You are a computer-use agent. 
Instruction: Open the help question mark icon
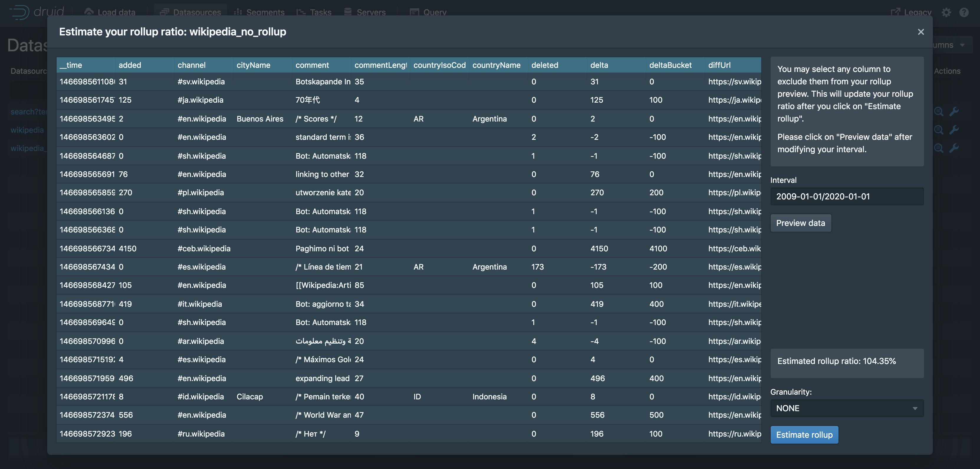click(x=964, y=12)
